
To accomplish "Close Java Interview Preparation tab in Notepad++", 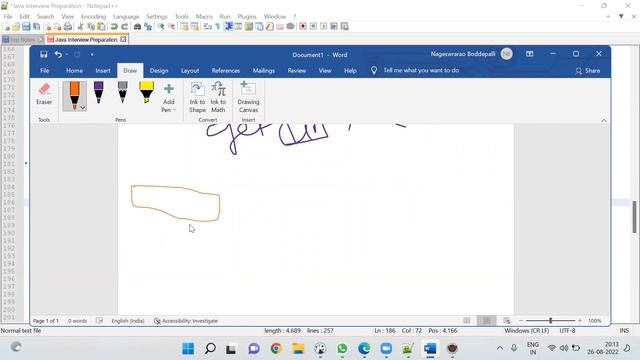I will click(123, 40).
